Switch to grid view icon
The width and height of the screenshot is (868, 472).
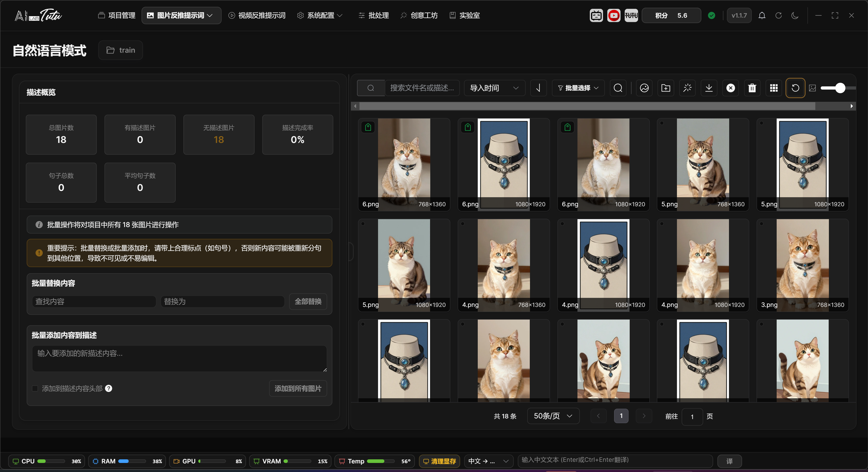[774, 88]
